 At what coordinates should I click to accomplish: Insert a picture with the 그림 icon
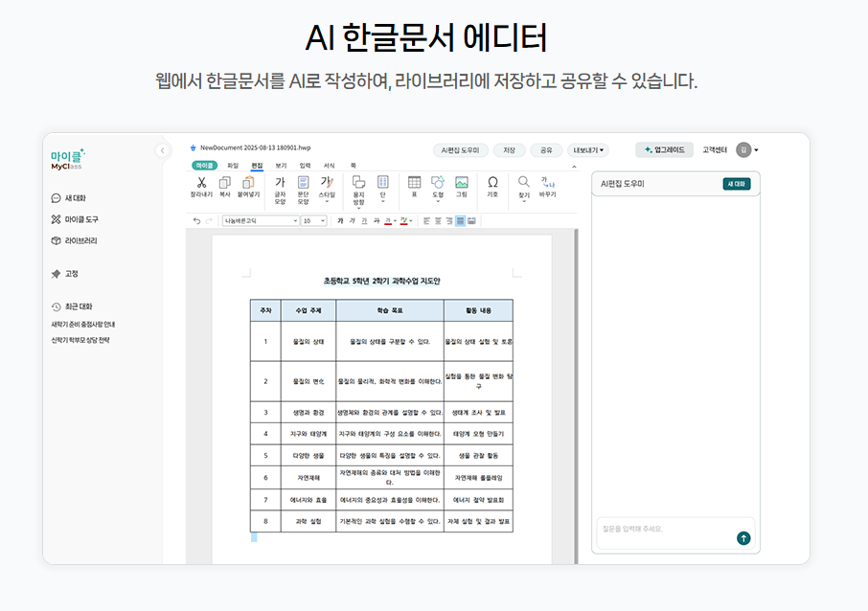pos(461,183)
